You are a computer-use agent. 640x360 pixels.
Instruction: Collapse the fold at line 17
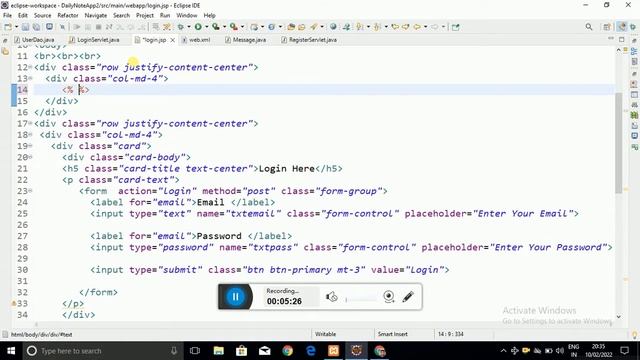click(31, 124)
